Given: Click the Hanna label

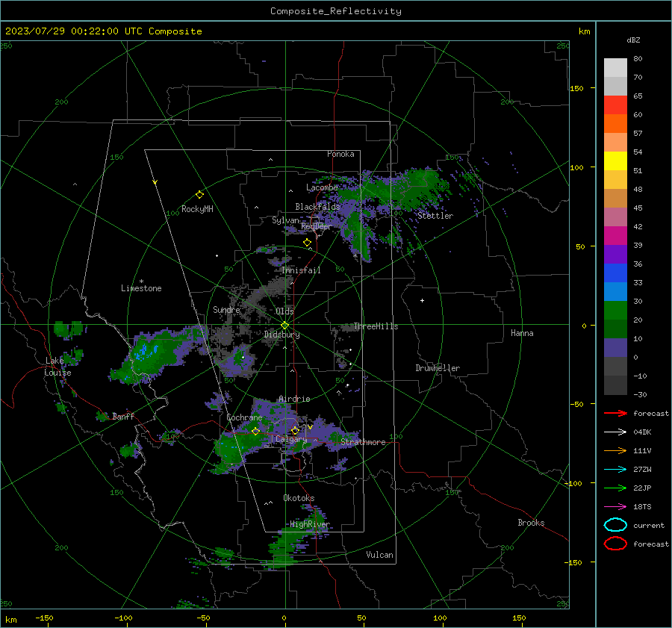Looking at the screenshot, I should [522, 333].
